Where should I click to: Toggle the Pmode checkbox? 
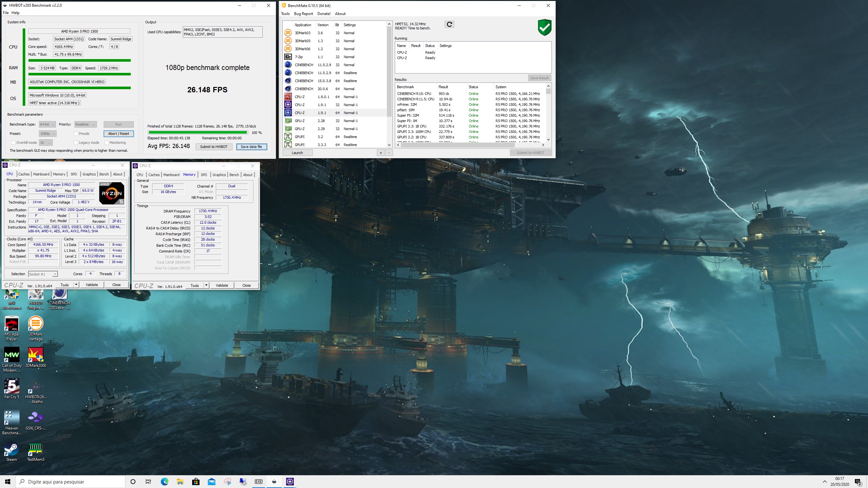[x=76, y=134]
